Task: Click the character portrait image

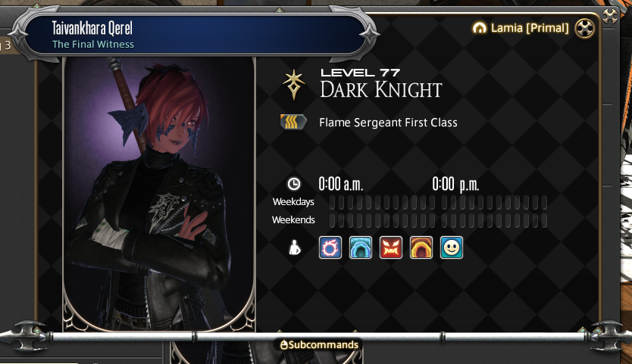Action: click(x=159, y=194)
